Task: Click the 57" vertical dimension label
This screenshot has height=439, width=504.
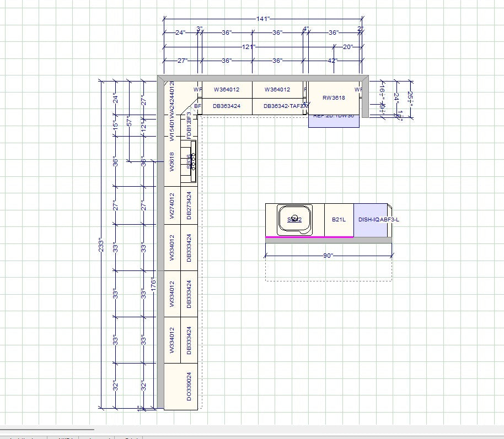Action: pos(129,121)
